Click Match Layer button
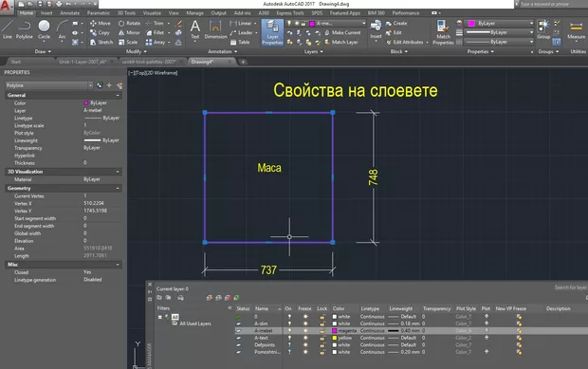 (x=341, y=42)
